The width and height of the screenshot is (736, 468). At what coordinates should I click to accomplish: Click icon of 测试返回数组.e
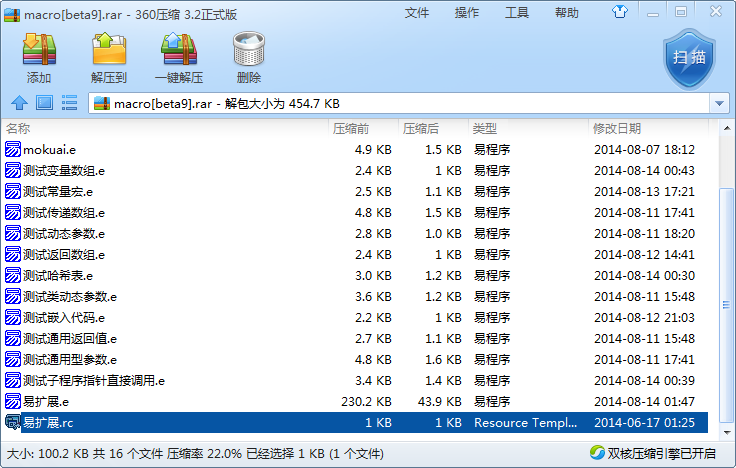pos(13,254)
